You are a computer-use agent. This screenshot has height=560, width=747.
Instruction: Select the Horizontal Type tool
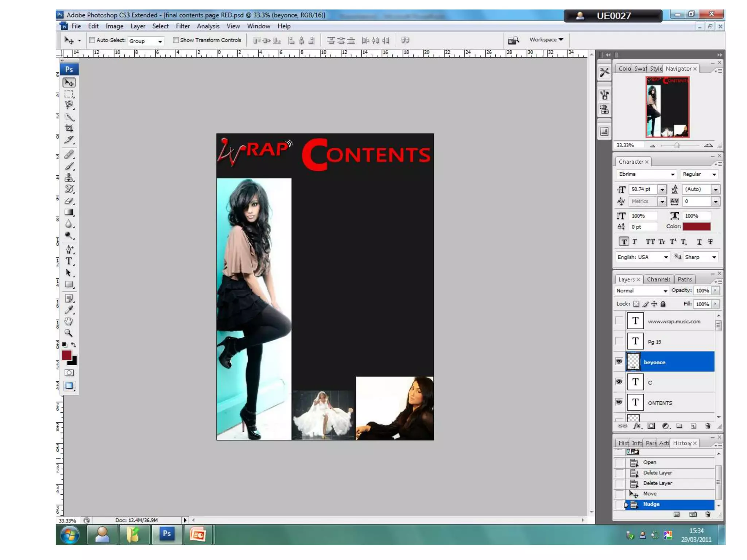click(69, 261)
